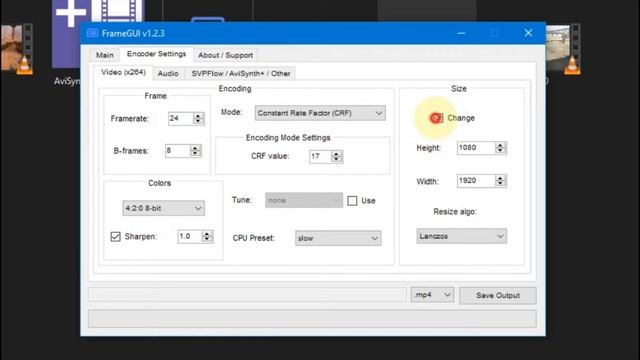Open the 4:2:0 8-bit colors dropdown
This screenshot has width=640, height=360.
[163, 208]
